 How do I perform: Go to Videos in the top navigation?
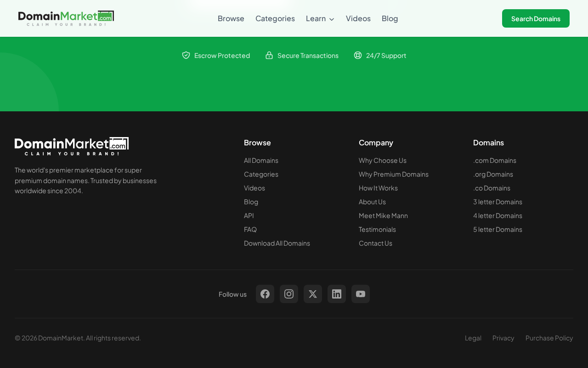coord(358,18)
